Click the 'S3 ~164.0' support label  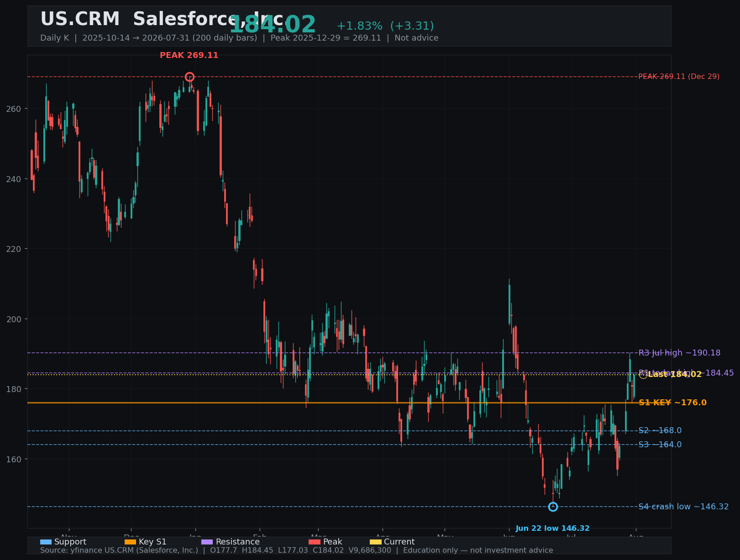pyautogui.click(x=660, y=445)
